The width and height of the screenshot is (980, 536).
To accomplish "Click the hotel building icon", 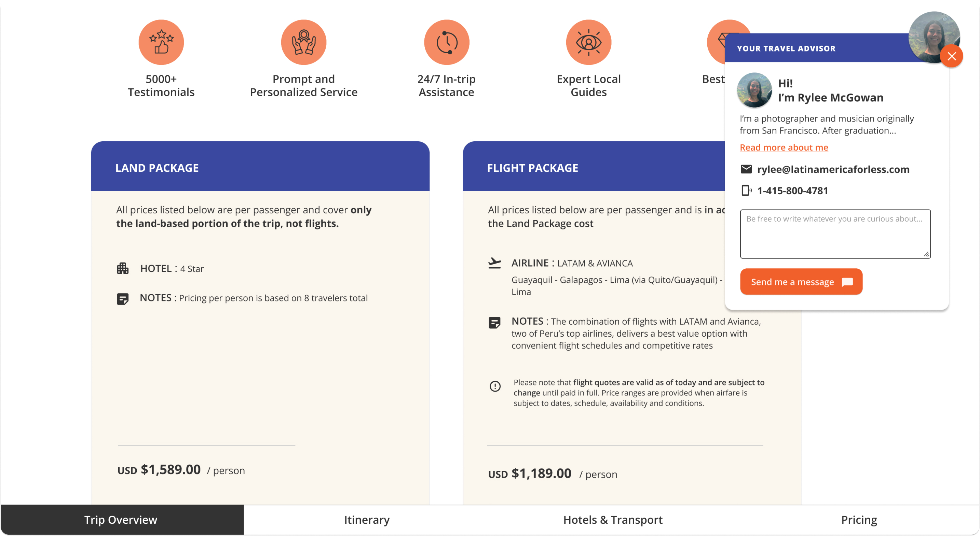I will (122, 268).
